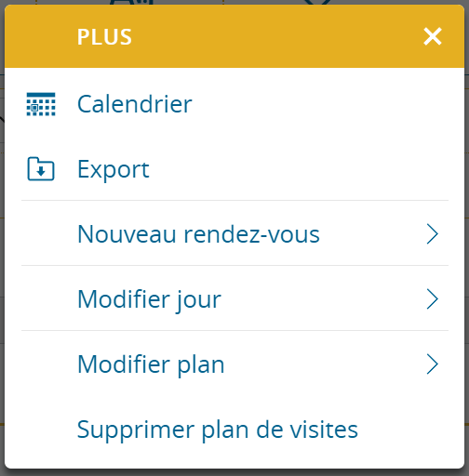Click the partially hidden icon above the PLUS title
This screenshot has height=476, width=469.
click(x=132, y=2)
